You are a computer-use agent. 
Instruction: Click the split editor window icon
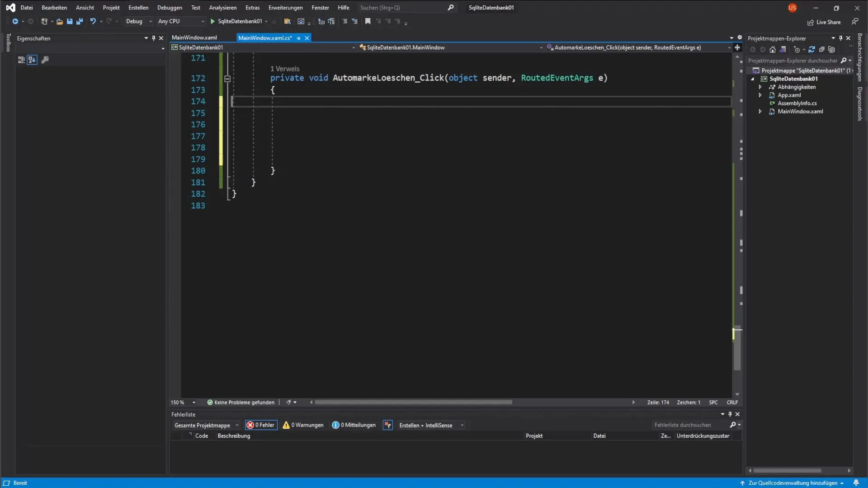tap(737, 47)
